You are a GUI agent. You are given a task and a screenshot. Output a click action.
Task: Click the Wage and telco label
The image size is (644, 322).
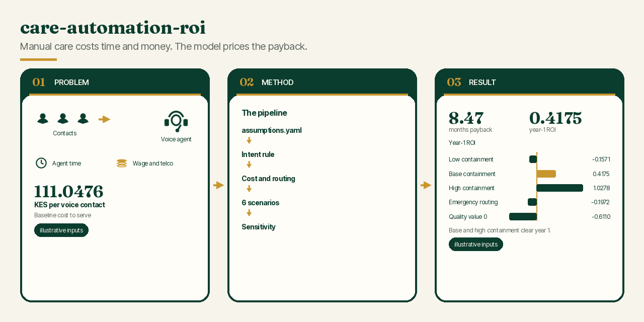[153, 164]
